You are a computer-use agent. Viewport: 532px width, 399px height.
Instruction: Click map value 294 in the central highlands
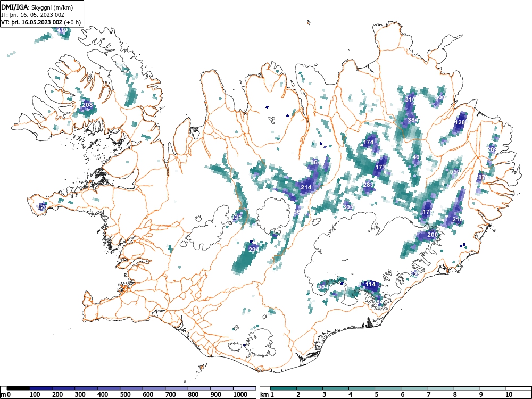pyautogui.click(x=254, y=250)
